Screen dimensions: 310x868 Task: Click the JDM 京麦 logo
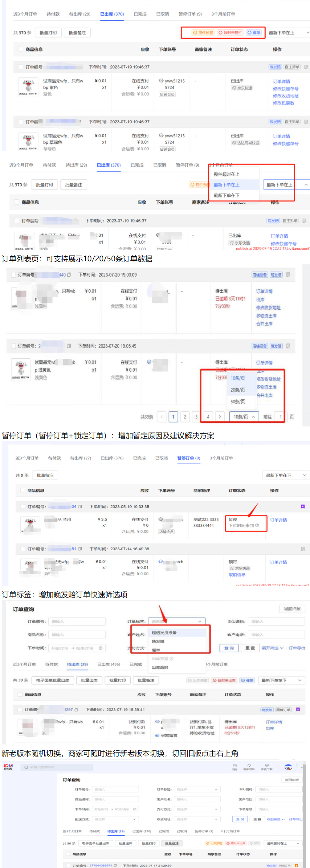click(8, 767)
